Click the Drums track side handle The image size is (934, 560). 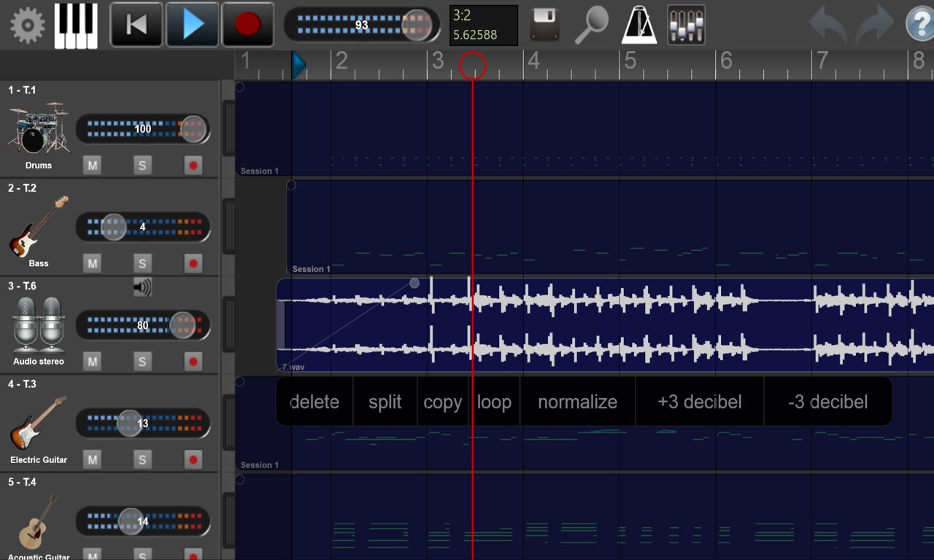tap(228, 129)
